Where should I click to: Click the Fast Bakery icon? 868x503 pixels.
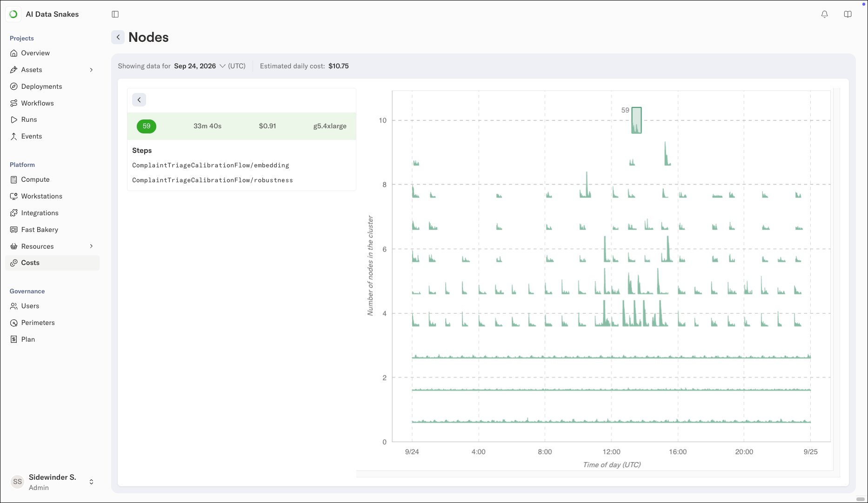pyautogui.click(x=14, y=230)
